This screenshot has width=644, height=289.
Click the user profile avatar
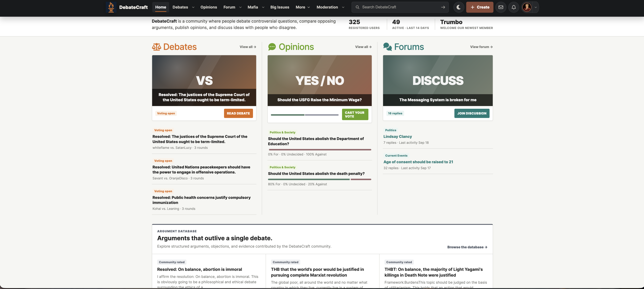(x=527, y=7)
